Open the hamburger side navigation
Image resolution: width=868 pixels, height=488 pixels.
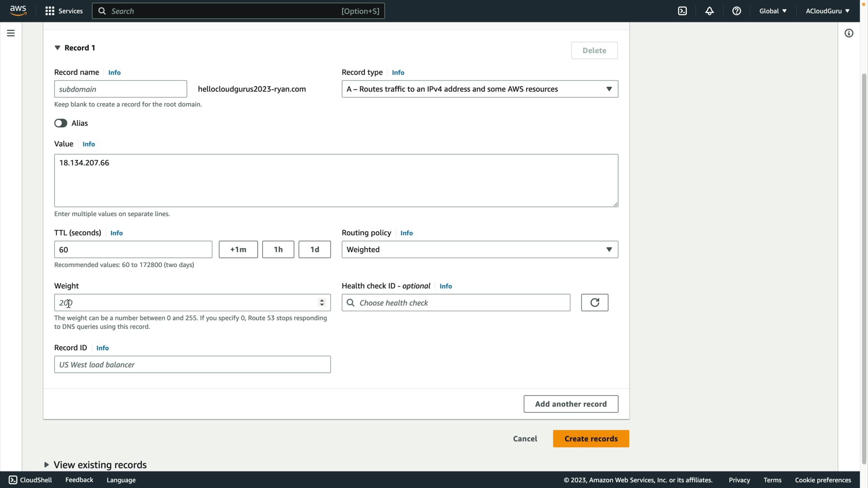(x=11, y=33)
